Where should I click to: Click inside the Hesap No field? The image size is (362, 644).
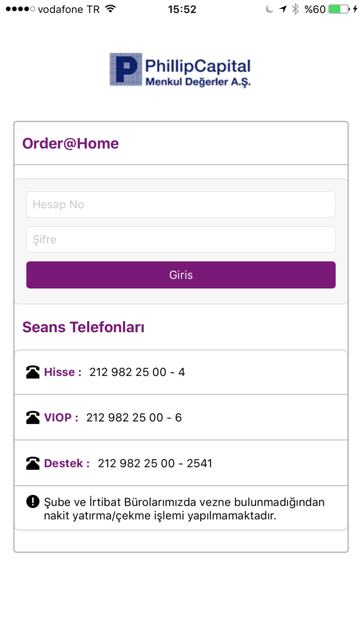[180, 204]
